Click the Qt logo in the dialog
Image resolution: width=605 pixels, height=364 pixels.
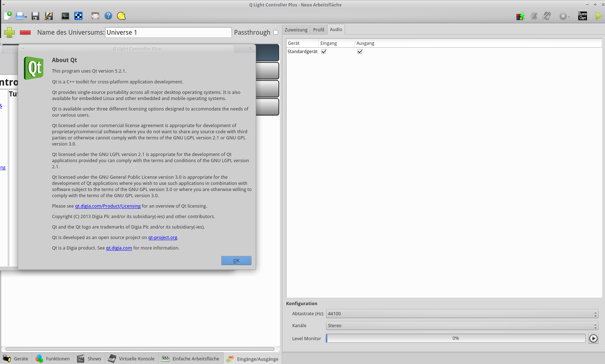[34, 68]
